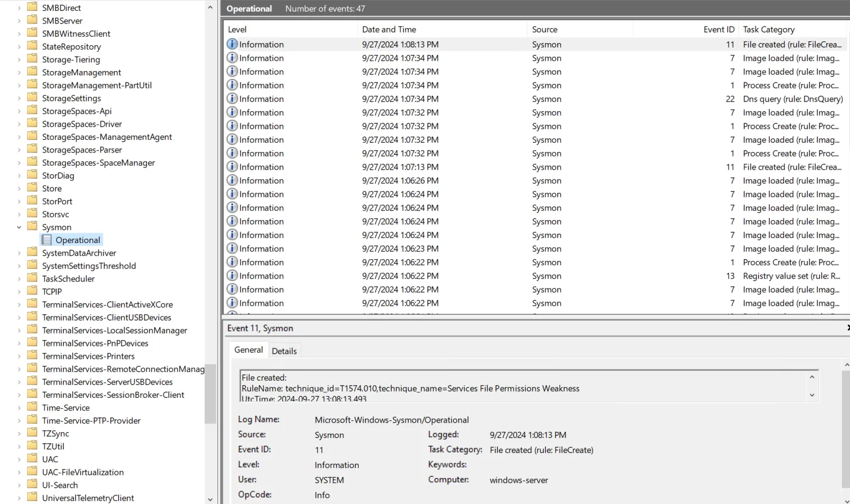850x504 pixels.
Task: Click the TaskScheduler folder icon
Action: pyautogui.click(x=32, y=279)
